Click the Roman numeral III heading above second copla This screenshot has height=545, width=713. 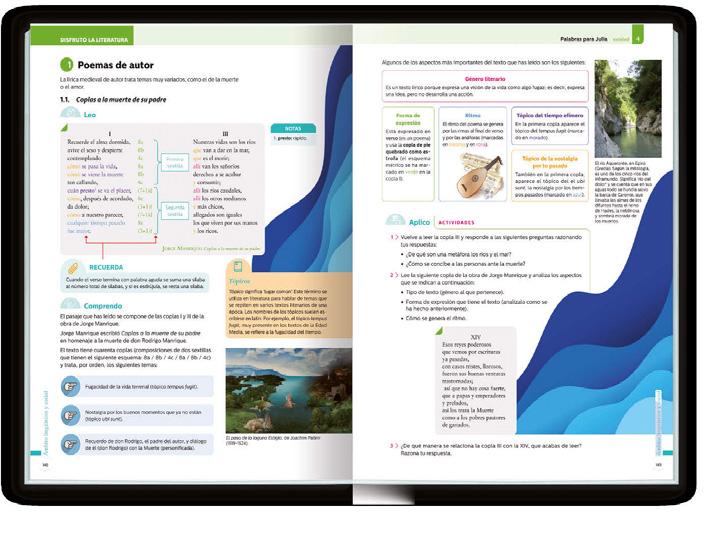(x=225, y=134)
